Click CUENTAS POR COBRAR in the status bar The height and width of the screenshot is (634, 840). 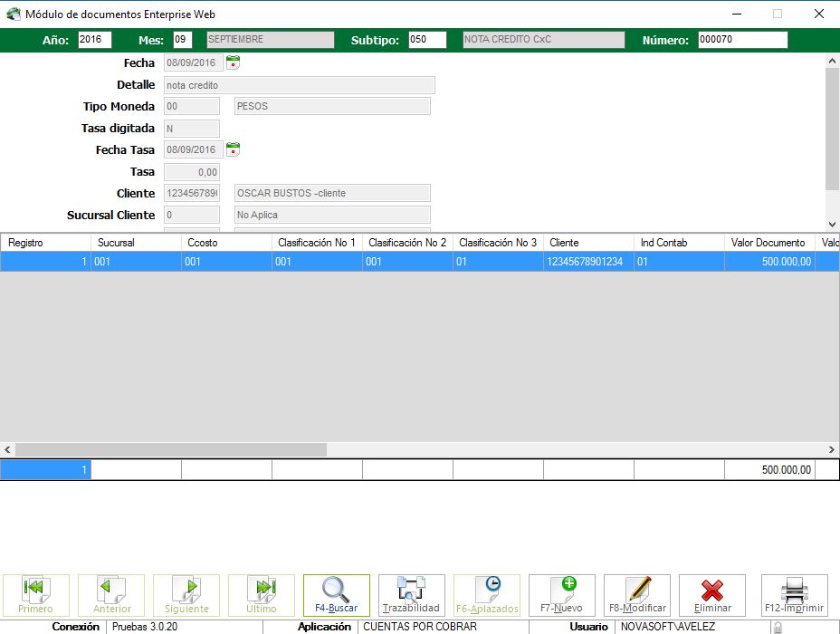click(x=420, y=627)
